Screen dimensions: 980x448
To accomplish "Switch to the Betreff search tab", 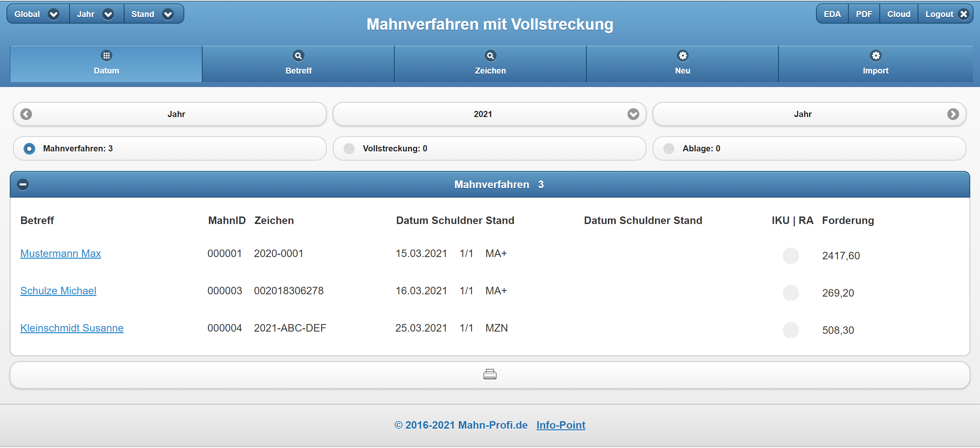I will [x=298, y=64].
